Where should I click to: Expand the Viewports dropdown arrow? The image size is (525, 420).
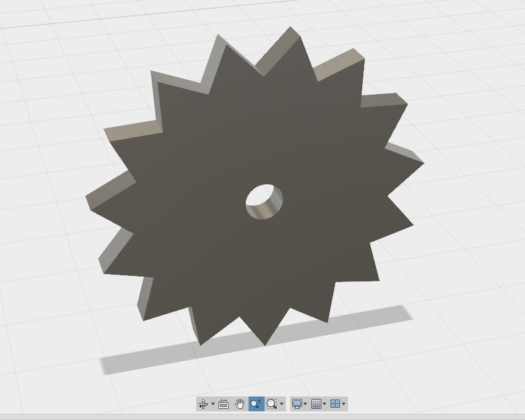pyautogui.click(x=344, y=404)
